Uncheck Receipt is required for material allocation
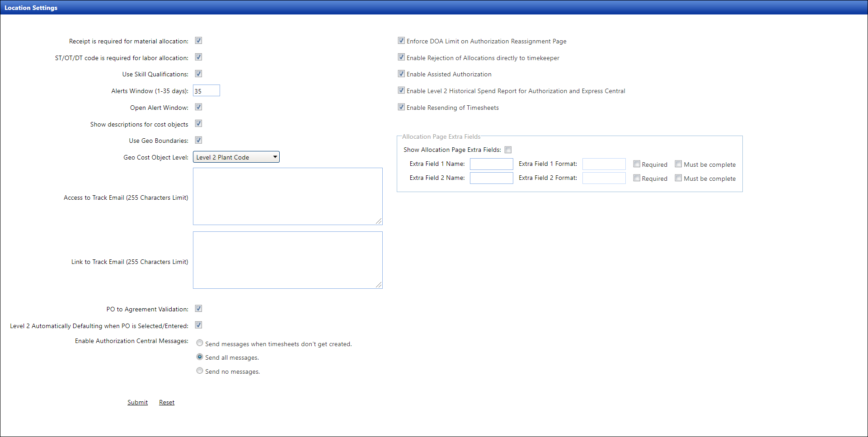Screen dimensions: 868x437 tap(198, 41)
